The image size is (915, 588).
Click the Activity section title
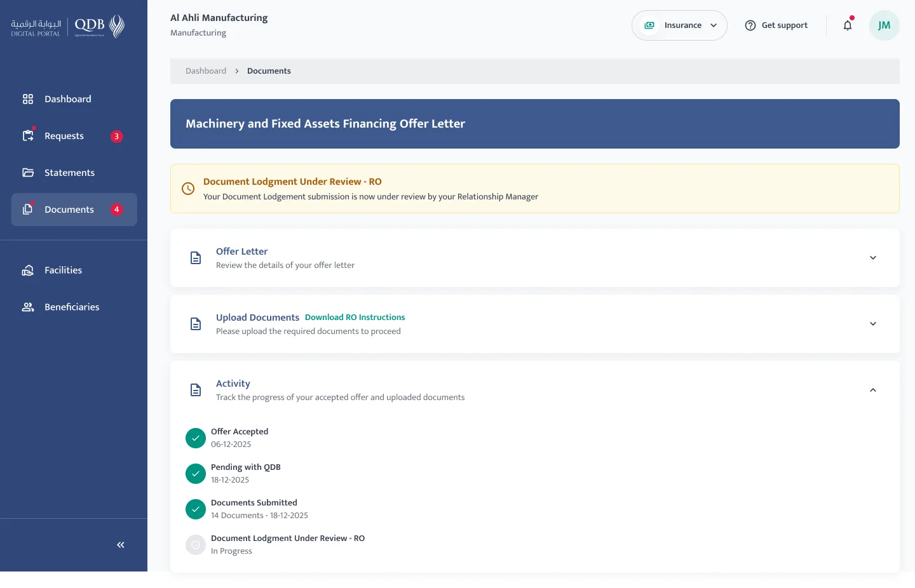233,384
